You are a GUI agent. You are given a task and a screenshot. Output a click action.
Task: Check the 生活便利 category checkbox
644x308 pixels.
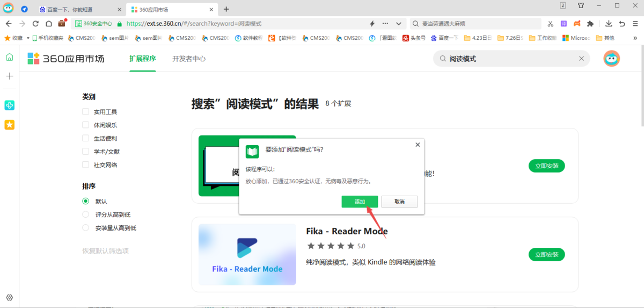click(x=85, y=138)
